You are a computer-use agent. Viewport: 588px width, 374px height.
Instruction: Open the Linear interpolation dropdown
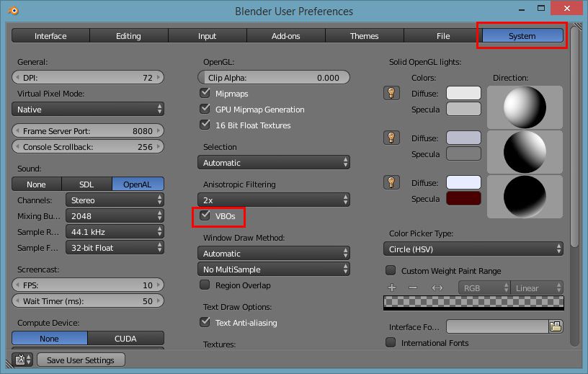pos(537,288)
